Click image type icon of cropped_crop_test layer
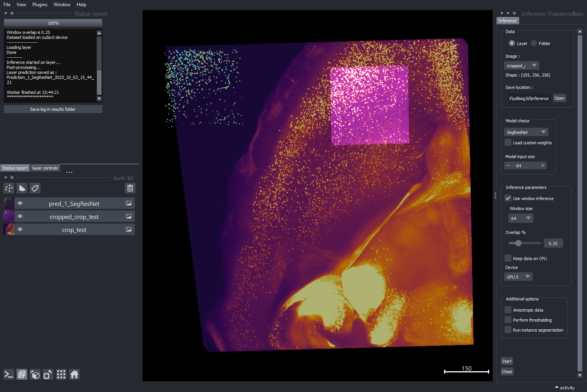This screenshot has height=392, width=587. (129, 216)
